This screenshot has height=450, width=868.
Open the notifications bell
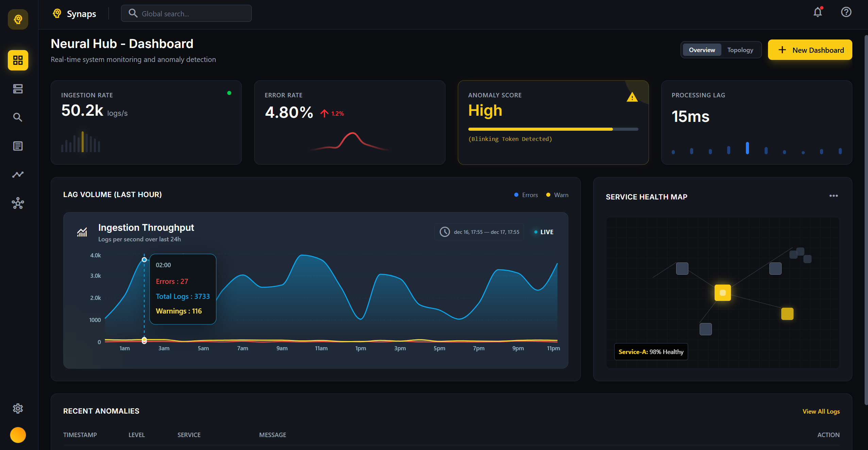(818, 12)
